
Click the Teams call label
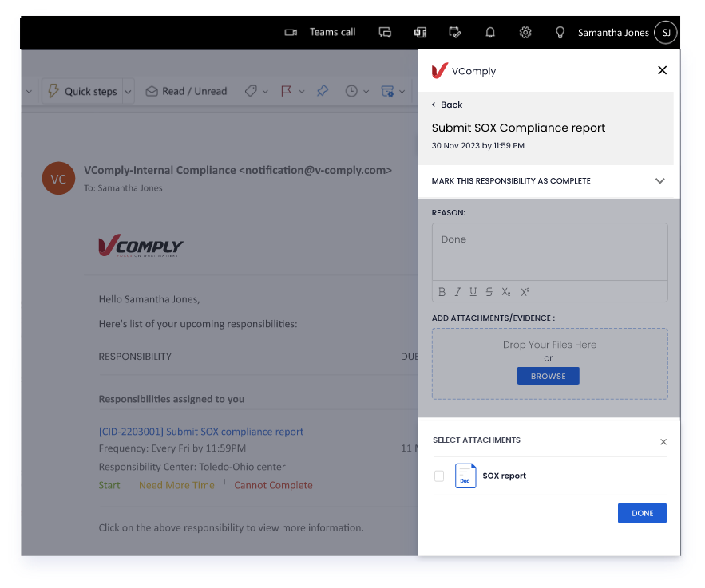tap(333, 33)
